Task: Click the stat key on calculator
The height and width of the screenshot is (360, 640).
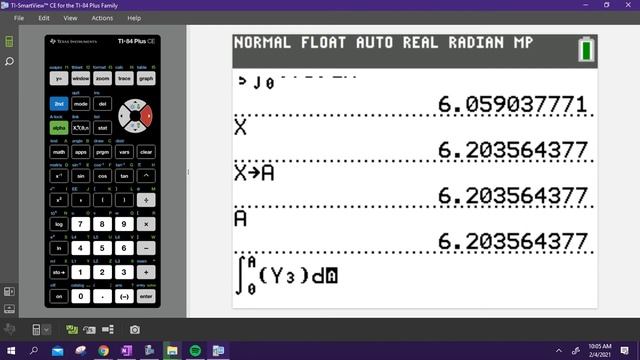Action: click(102, 128)
